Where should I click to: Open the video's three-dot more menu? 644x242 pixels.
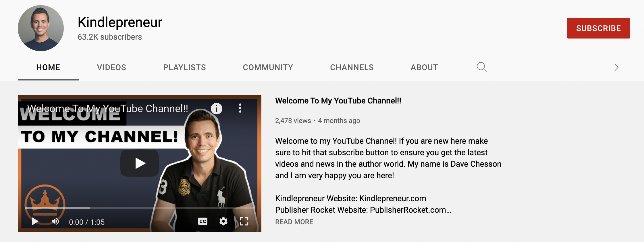[x=240, y=108]
